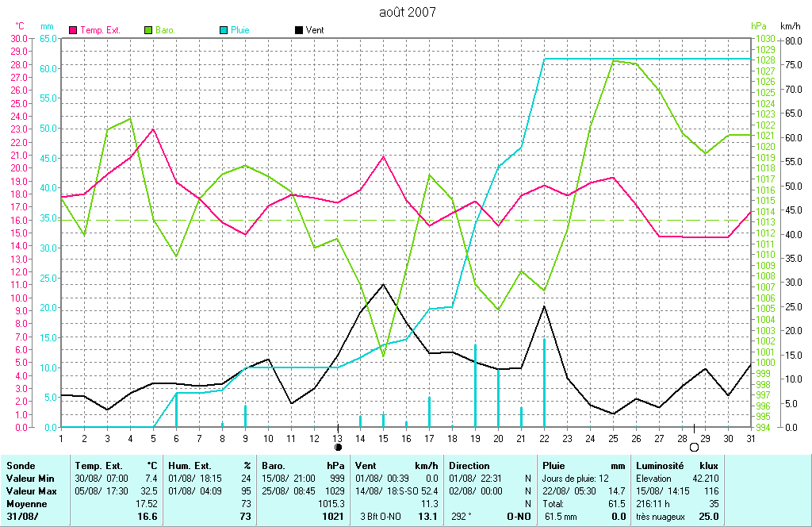Click the new moon icon below day 13
This screenshot has height=527, width=812.
pos(338,447)
